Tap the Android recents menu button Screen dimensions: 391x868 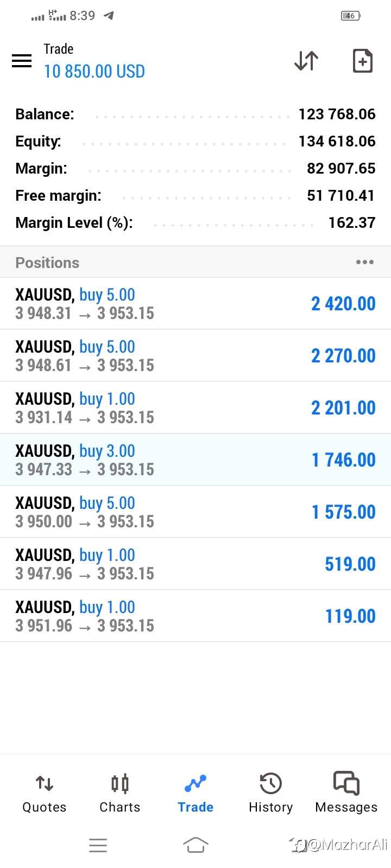(x=98, y=845)
